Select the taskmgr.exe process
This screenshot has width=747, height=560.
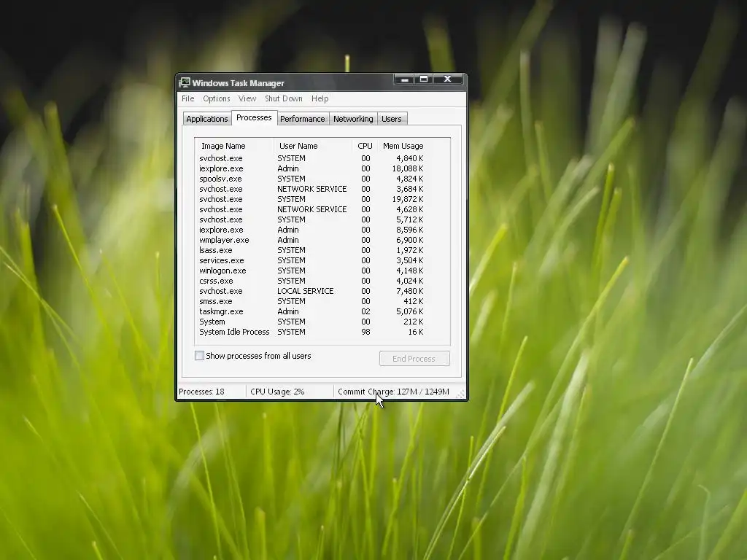click(311, 311)
